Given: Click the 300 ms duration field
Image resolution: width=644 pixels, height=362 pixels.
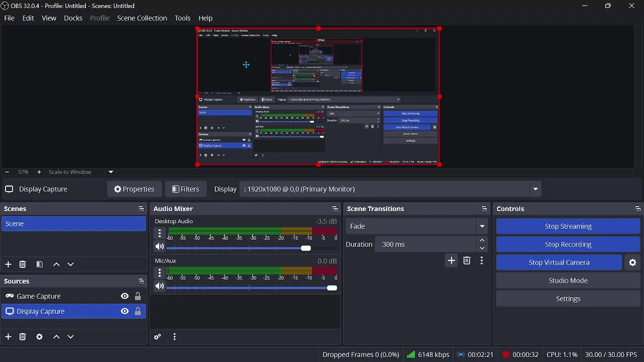Looking at the screenshot, I should (426, 244).
